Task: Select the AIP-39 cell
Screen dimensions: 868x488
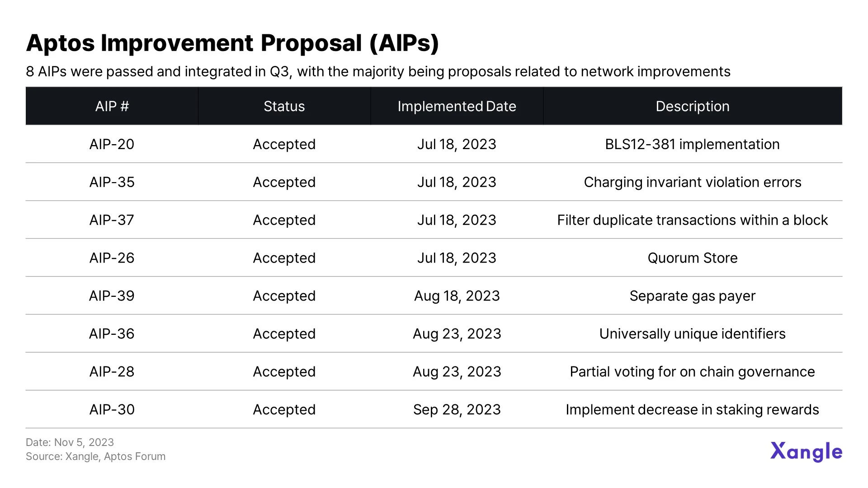Action: click(x=112, y=296)
